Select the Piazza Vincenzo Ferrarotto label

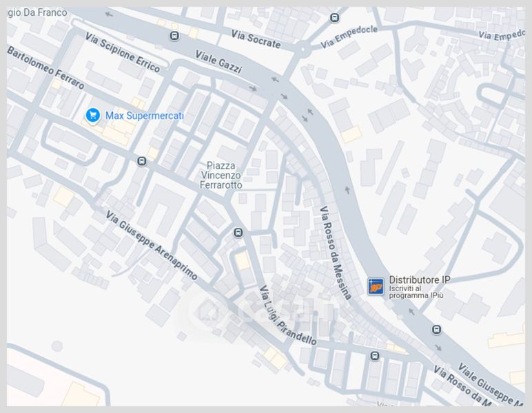[221, 175]
